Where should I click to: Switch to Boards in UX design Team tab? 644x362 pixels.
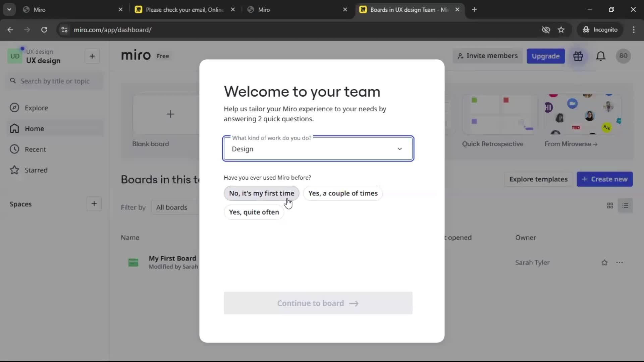click(409, 9)
